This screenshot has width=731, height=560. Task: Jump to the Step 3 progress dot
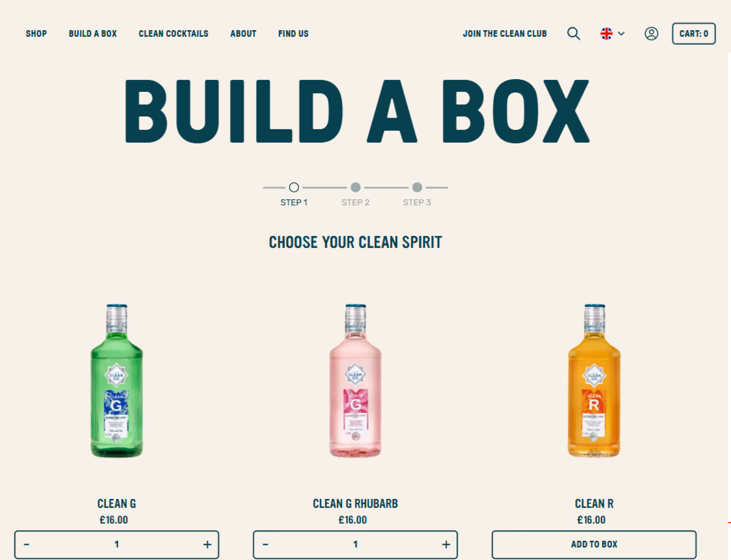click(417, 187)
